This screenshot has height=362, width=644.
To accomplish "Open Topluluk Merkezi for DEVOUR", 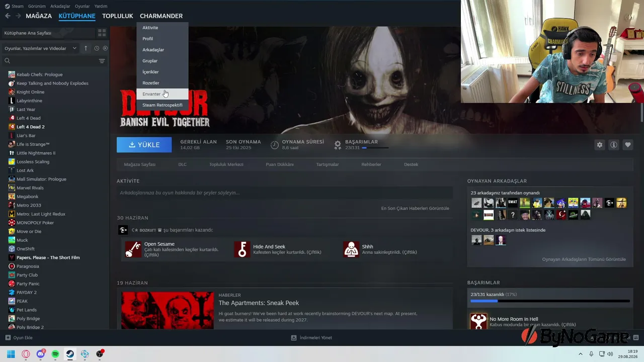I will tap(226, 164).
